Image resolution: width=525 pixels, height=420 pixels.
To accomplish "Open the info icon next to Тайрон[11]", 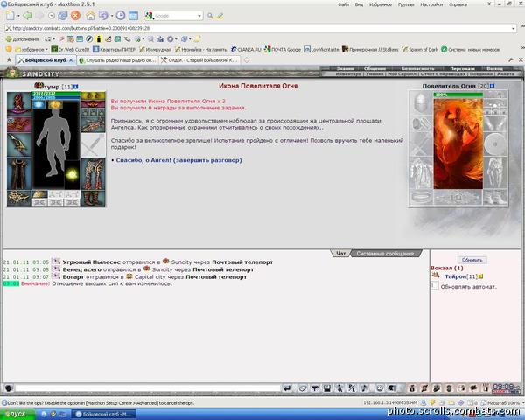I will click(480, 276).
